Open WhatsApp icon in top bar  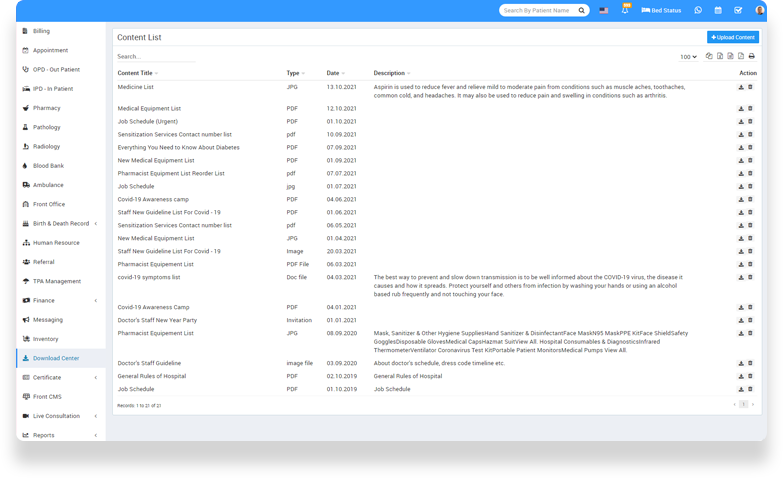pos(698,10)
